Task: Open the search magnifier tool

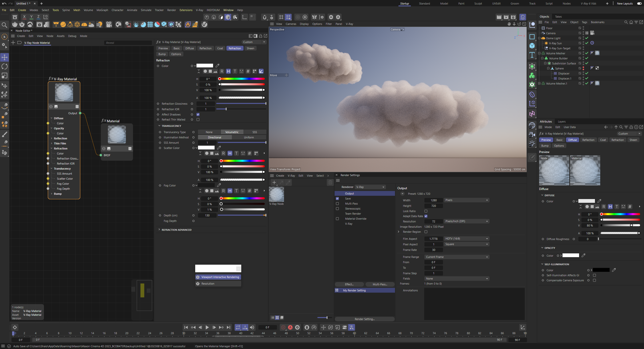Action: (4, 25)
